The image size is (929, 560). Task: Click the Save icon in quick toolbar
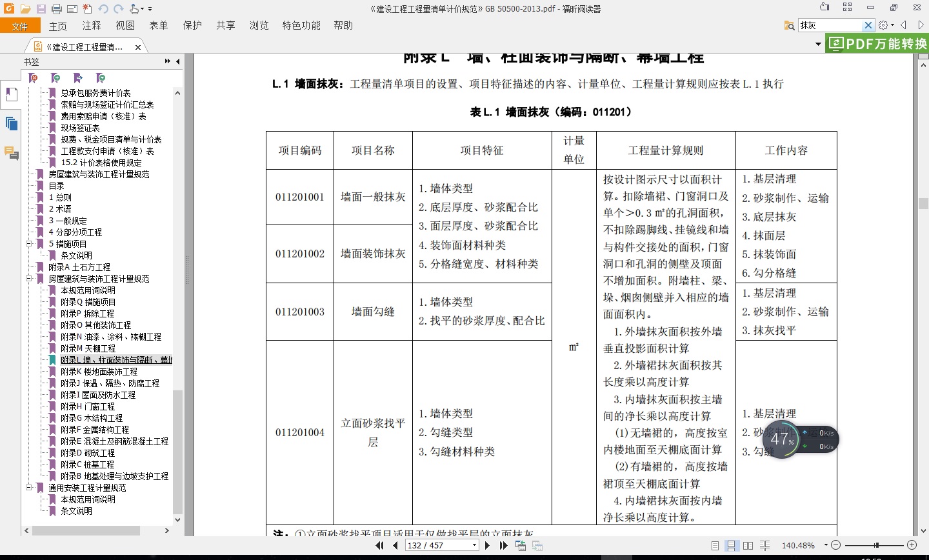tap(41, 9)
